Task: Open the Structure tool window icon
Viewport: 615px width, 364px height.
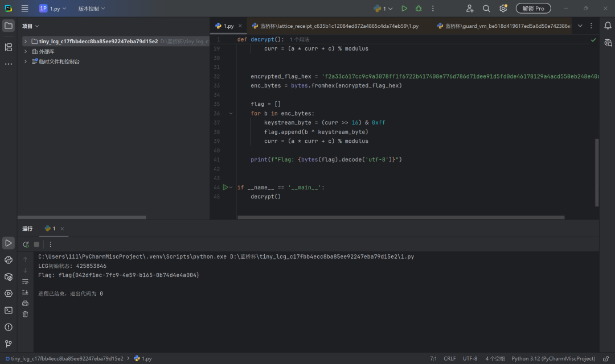Action: (8, 47)
